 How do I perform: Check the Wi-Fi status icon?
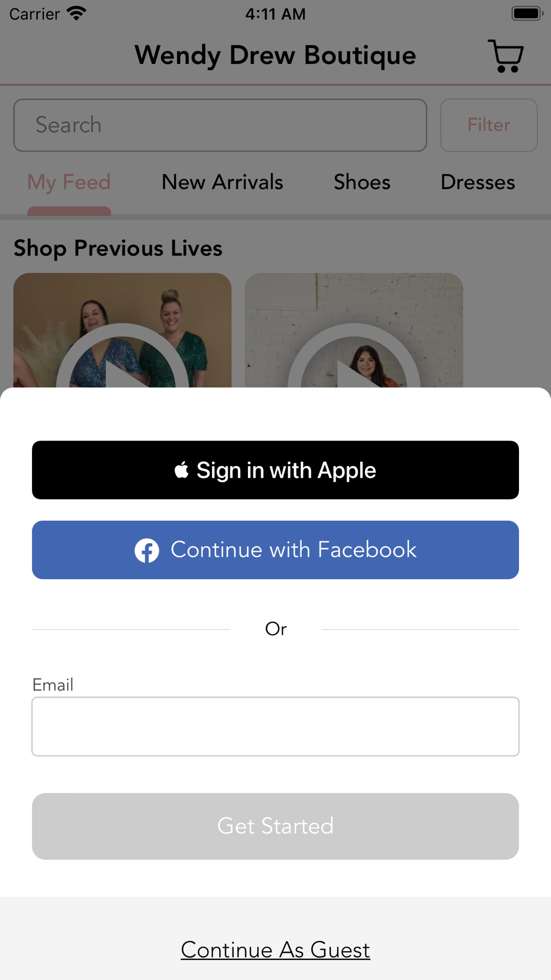(x=76, y=13)
